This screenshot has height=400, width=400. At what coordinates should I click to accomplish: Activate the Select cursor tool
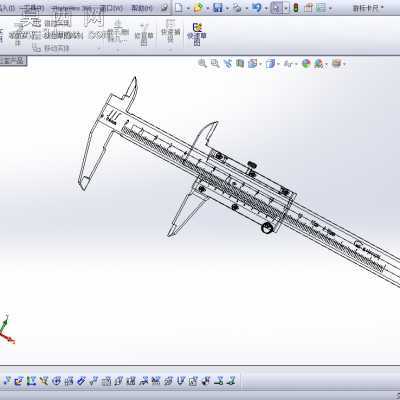[x=276, y=7]
